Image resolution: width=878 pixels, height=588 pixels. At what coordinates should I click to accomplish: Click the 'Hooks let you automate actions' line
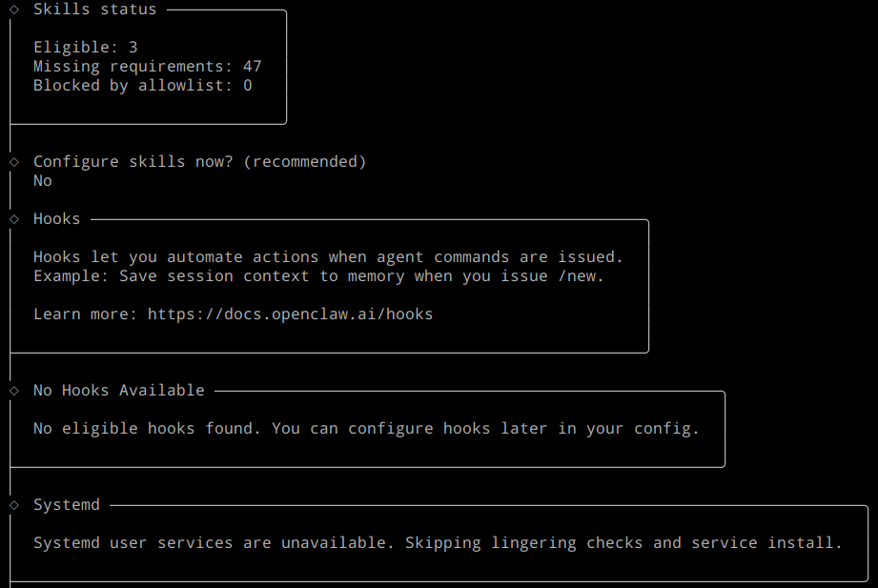point(328,257)
